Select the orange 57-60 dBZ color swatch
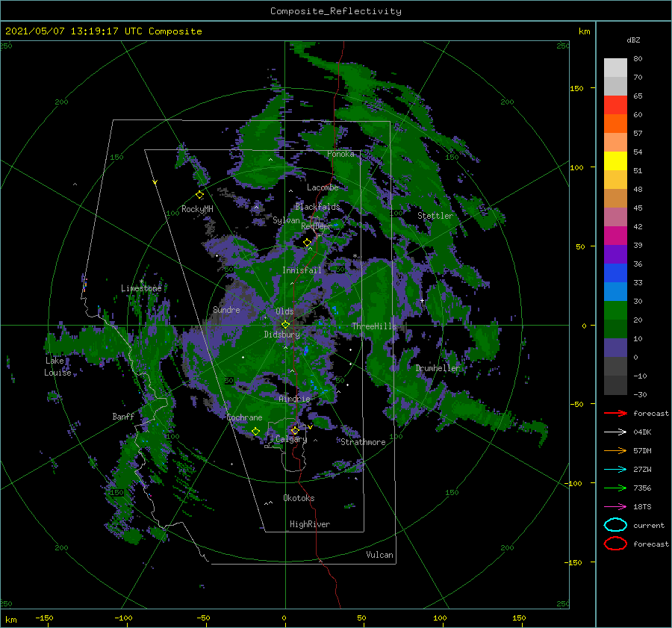Screen dimensions: 672x628 point(615,124)
